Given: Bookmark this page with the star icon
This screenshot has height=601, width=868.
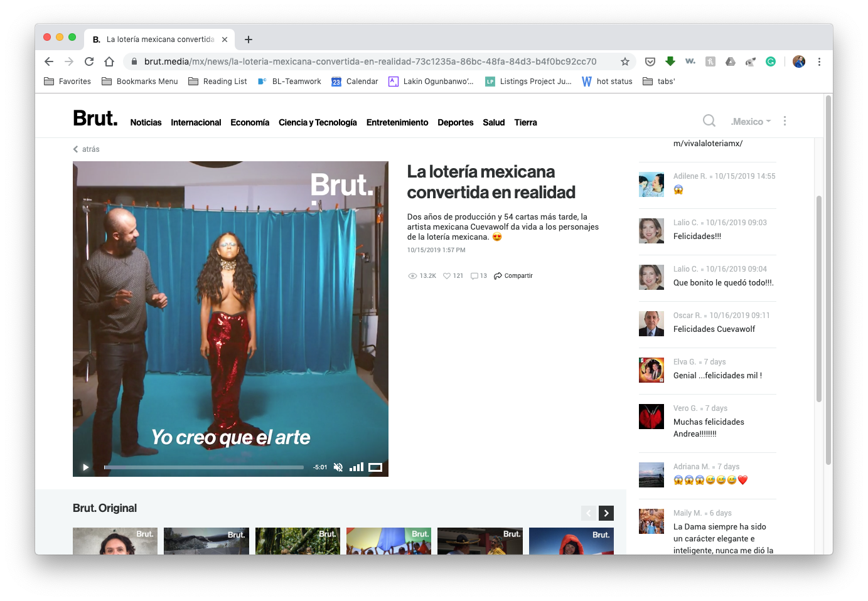Looking at the screenshot, I should [625, 61].
